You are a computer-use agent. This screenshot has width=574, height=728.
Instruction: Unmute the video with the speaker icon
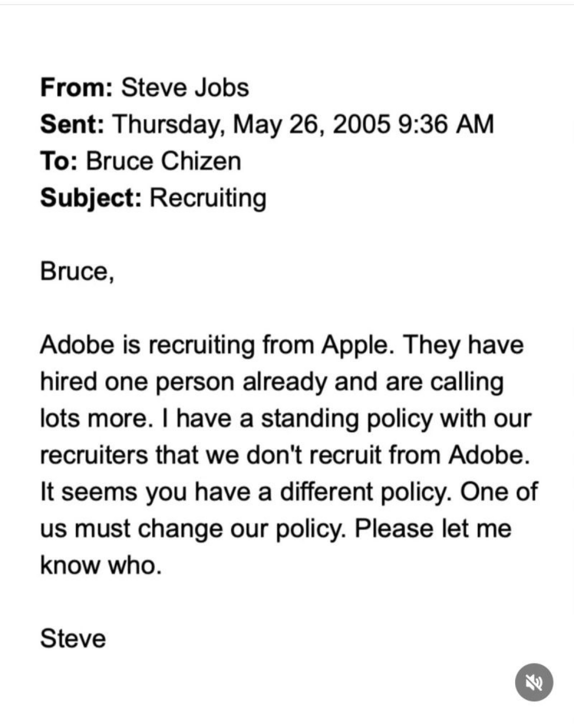(x=534, y=682)
